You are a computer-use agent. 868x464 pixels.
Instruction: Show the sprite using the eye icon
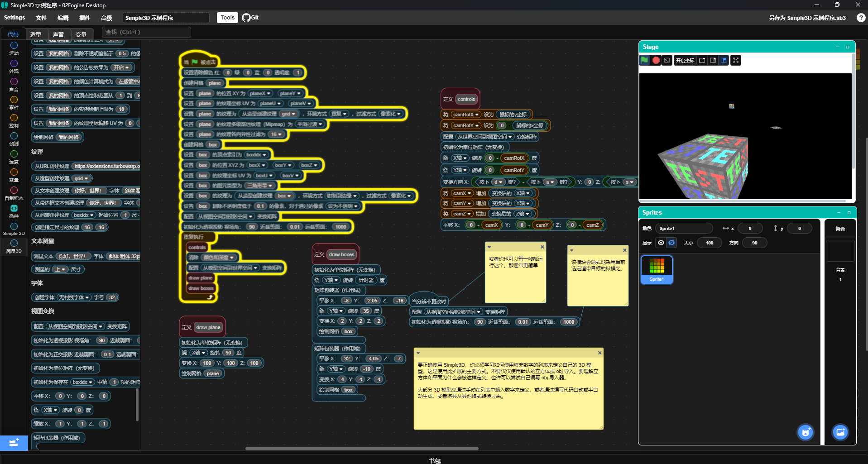(661, 243)
